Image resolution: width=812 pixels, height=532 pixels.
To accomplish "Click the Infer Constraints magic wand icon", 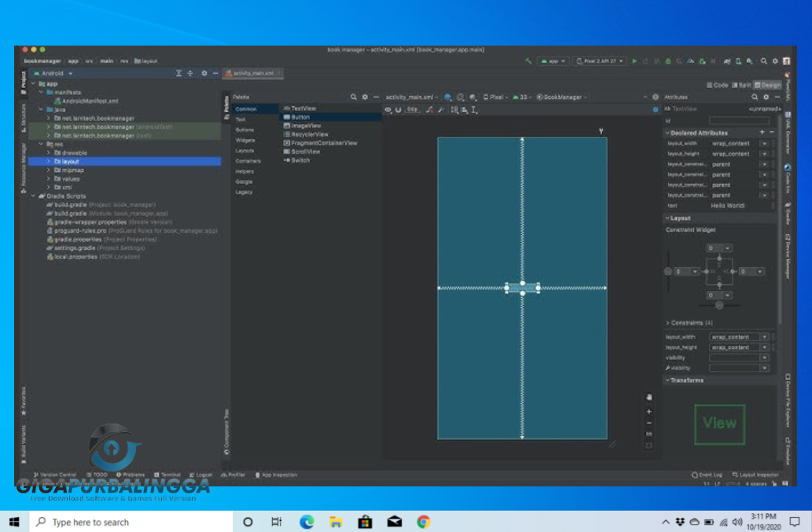I will click(x=439, y=109).
